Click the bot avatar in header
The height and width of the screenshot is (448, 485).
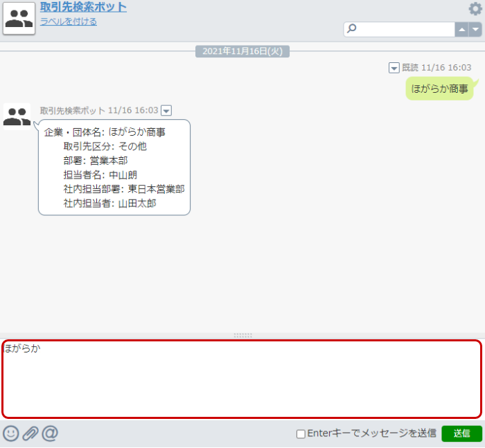point(19,19)
